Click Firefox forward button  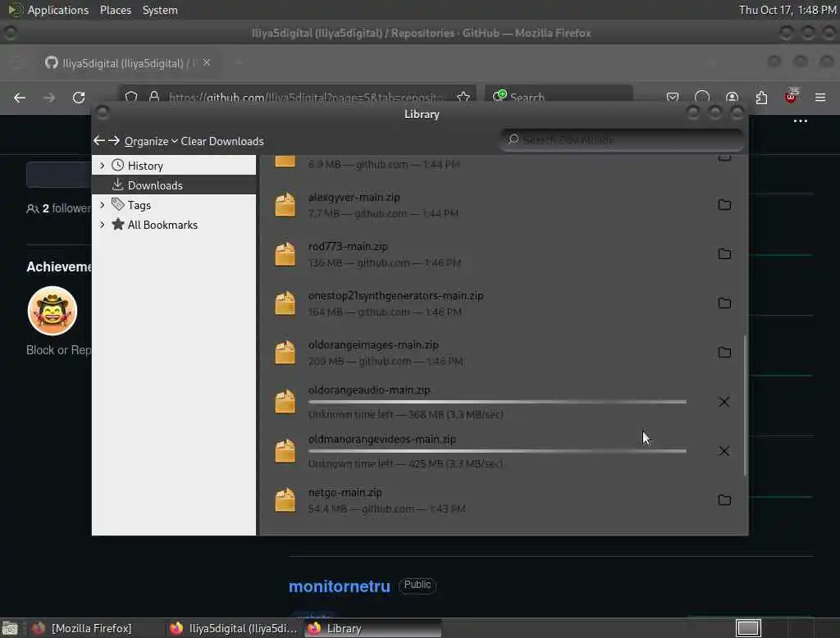[x=49, y=98]
